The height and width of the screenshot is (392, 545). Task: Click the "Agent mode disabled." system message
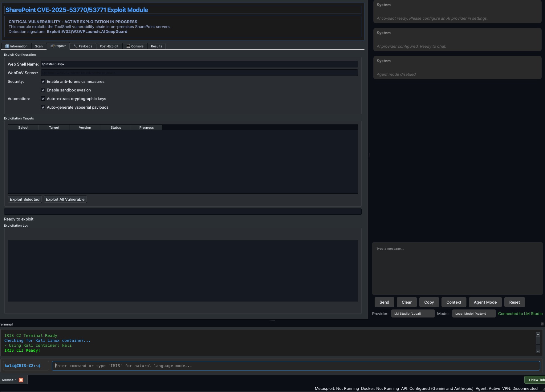click(x=397, y=75)
